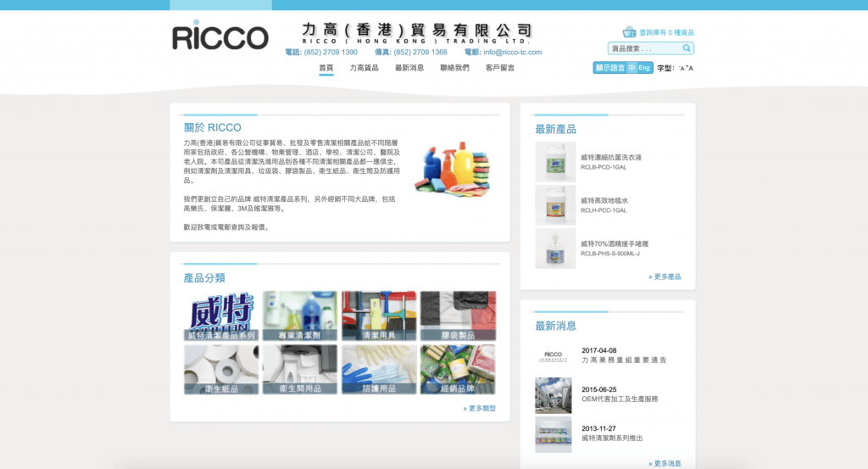Open the 最新消息 menu item
The width and height of the screenshot is (868, 469).
point(409,68)
